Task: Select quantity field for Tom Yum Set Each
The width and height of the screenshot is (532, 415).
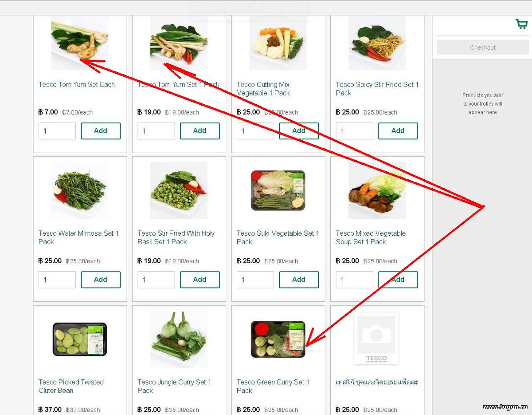Action: 57,131
